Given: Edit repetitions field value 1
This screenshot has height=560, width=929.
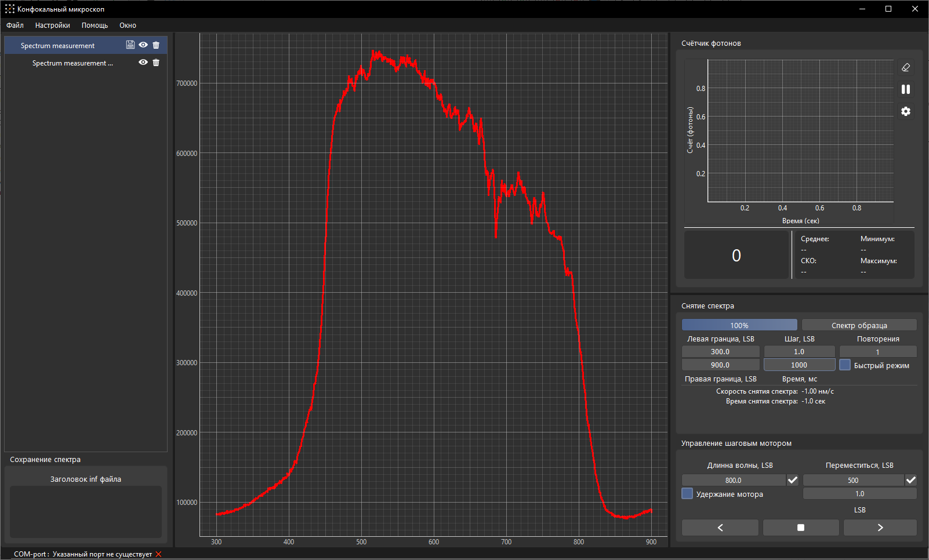Looking at the screenshot, I should click(x=878, y=351).
